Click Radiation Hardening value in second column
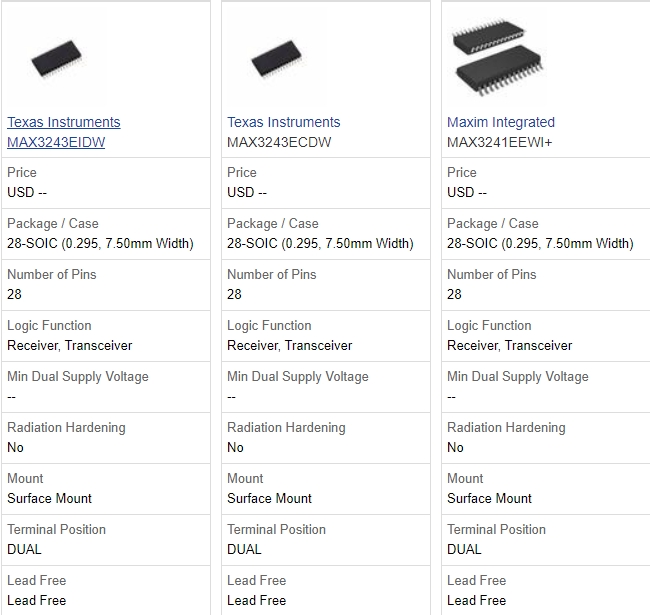This screenshot has width=650, height=615. click(x=235, y=447)
